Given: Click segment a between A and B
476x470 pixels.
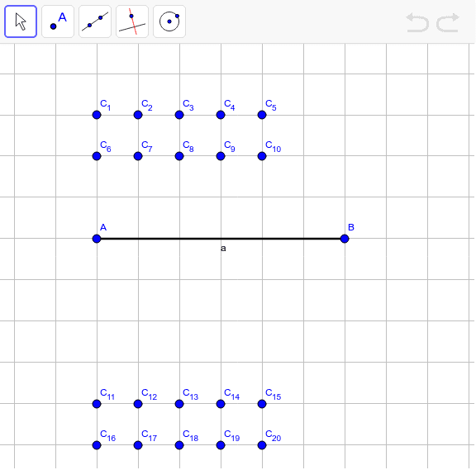Looking at the screenshot, I should click(221, 239).
